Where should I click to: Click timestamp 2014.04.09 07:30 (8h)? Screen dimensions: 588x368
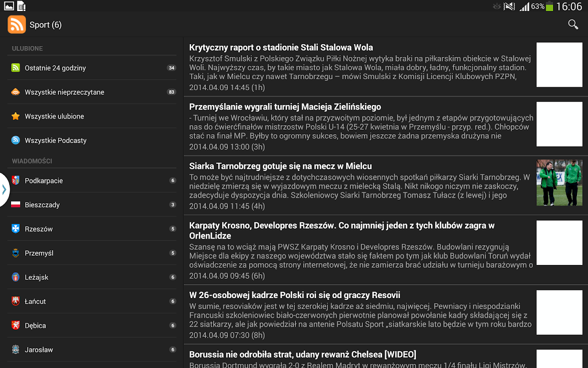pos(227,335)
